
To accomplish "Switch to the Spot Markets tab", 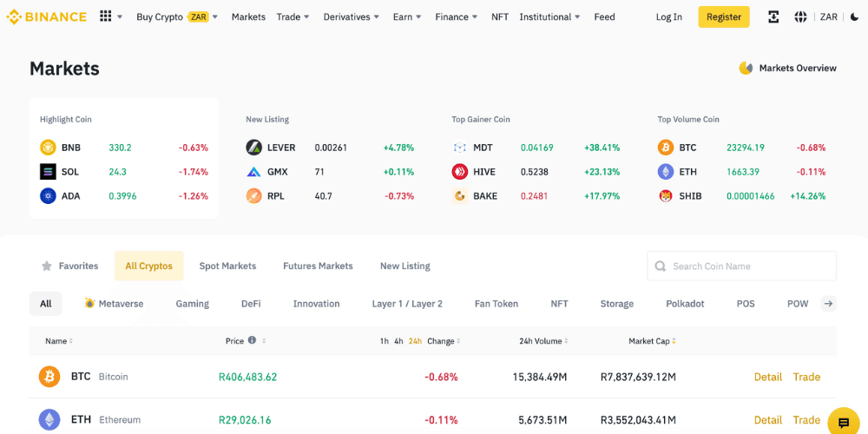I will point(227,266).
